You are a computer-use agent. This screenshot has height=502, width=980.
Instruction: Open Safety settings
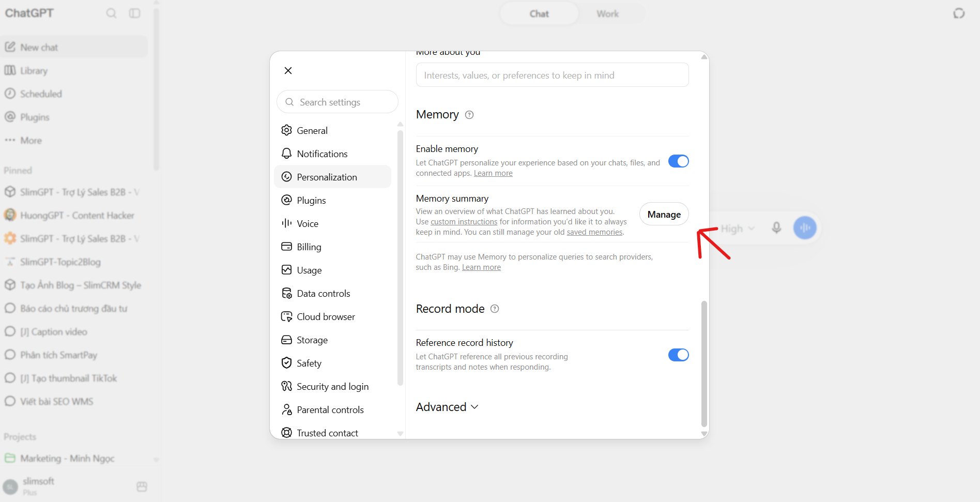[332, 363]
